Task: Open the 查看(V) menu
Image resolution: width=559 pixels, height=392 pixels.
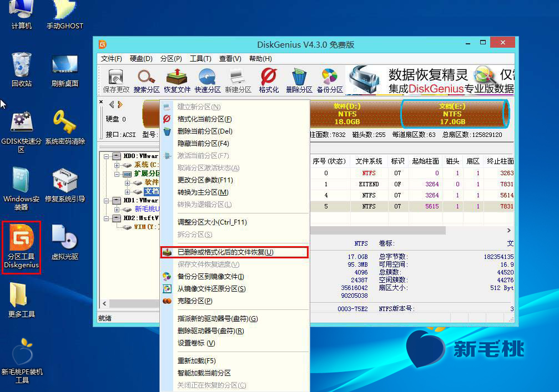Action: pyautogui.click(x=230, y=59)
